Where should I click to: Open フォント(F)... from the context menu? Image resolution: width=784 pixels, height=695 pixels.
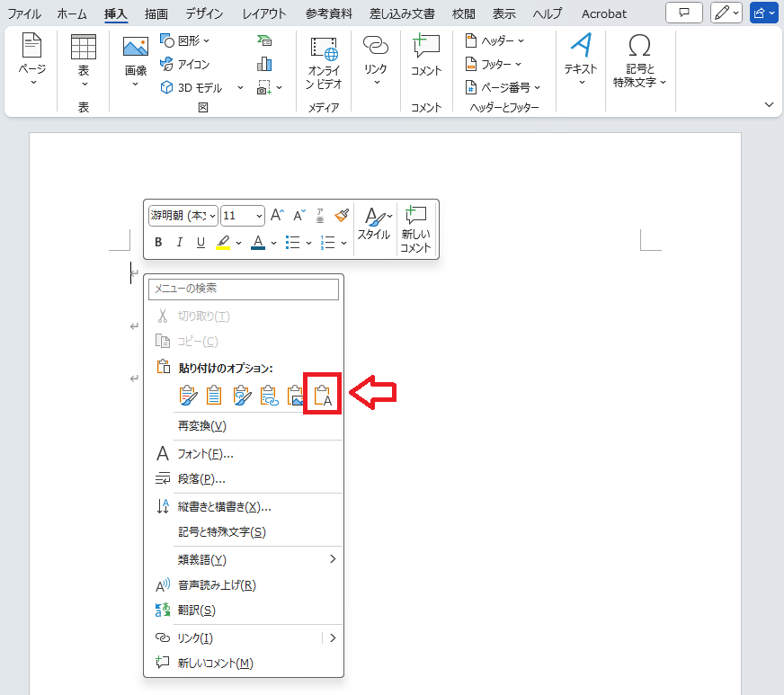[x=205, y=453]
